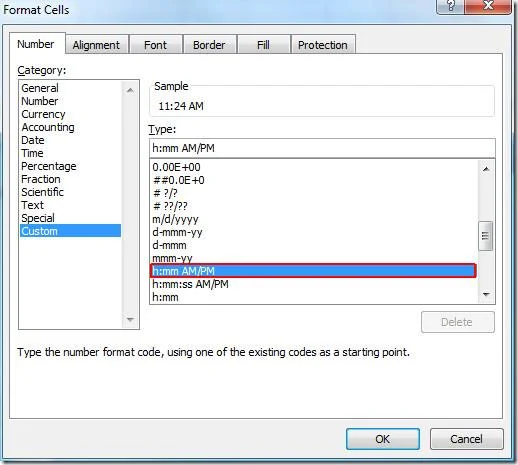Open the Fill tab
The height and width of the screenshot is (465, 518).
tap(263, 45)
